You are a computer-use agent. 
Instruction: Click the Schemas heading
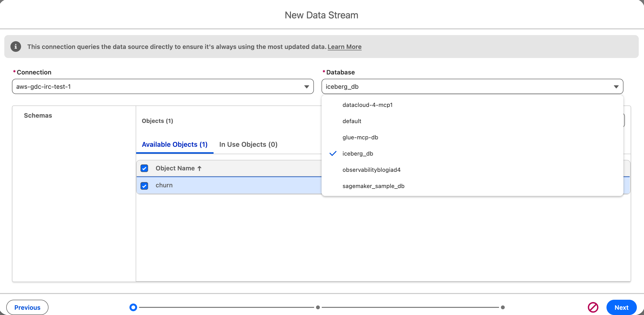pyautogui.click(x=38, y=115)
